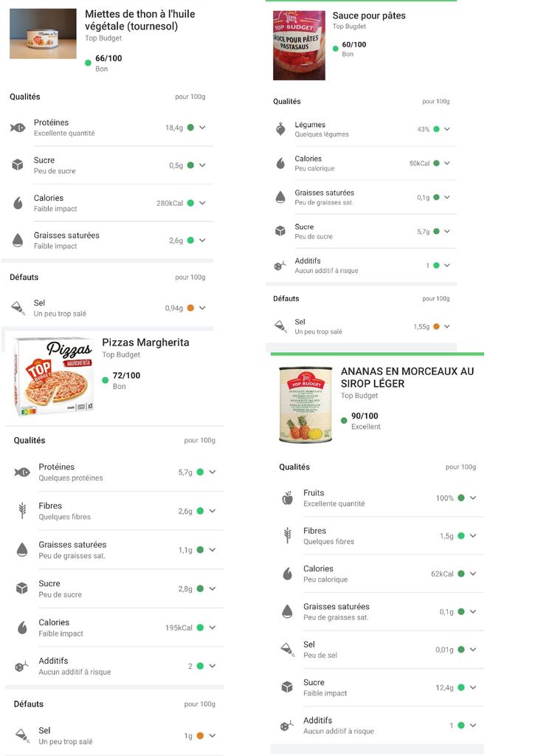Click the orange dot next to pizza Sel 1g

[x=200, y=736]
